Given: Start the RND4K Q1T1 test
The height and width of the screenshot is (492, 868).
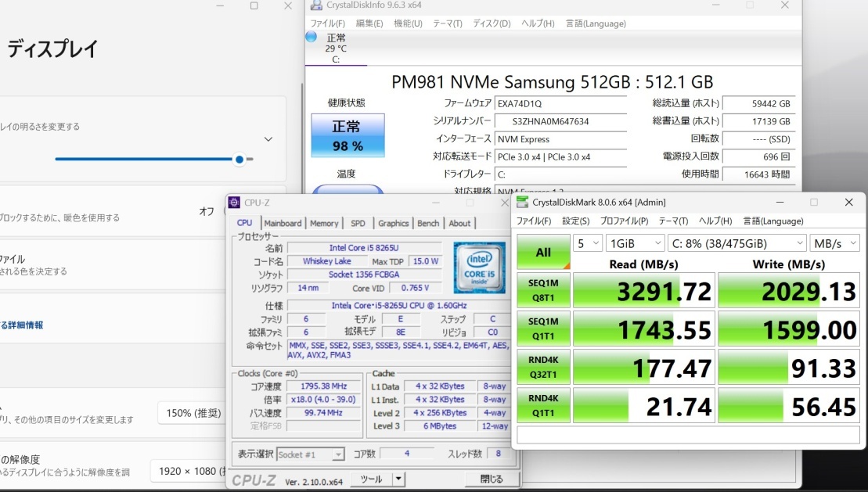Looking at the screenshot, I should pyautogui.click(x=543, y=405).
